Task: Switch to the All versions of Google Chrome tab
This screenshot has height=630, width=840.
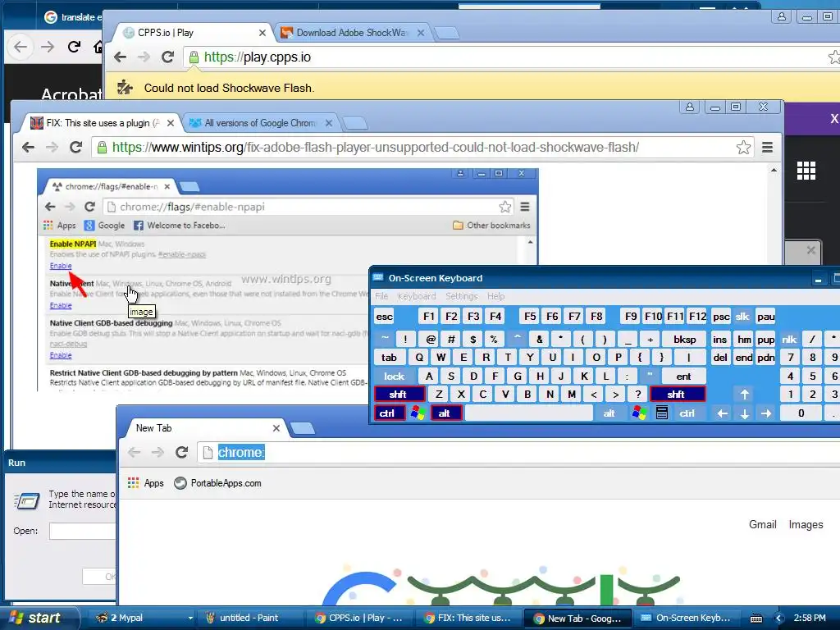Action: (x=260, y=123)
